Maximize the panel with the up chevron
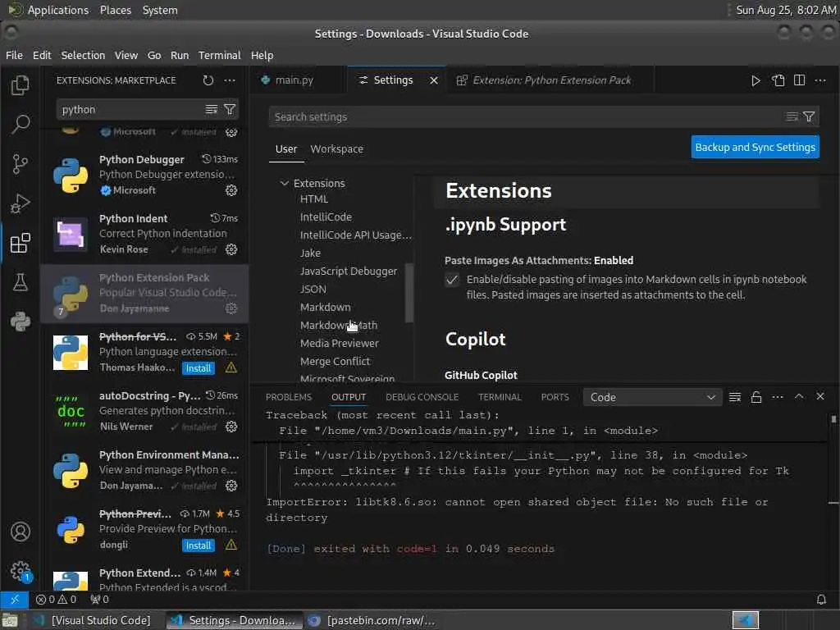Viewport: 840px width, 630px height. click(x=799, y=396)
